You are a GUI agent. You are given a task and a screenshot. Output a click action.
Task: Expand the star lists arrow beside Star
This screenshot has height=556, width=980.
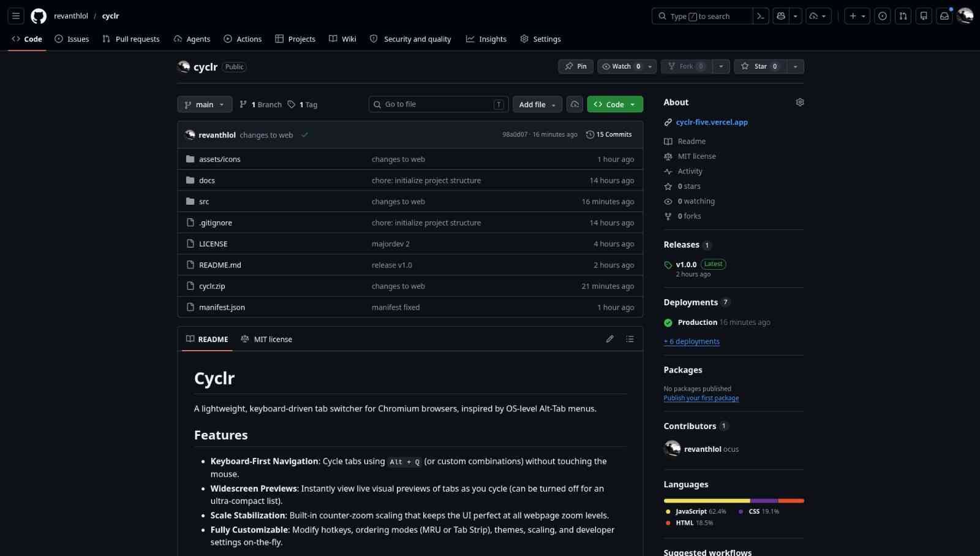point(795,66)
